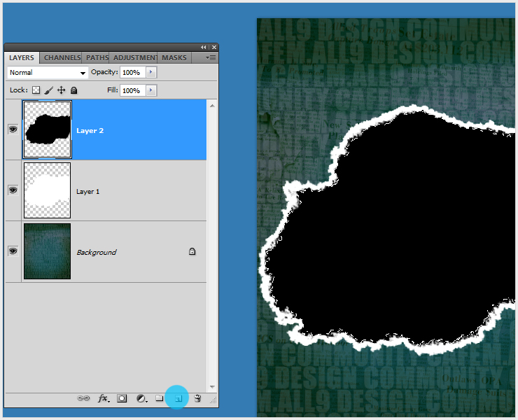The height and width of the screenshot is (420, 518).
Task: Toggle Lock Image Pixels brush icon
Action: click(48, 90)
